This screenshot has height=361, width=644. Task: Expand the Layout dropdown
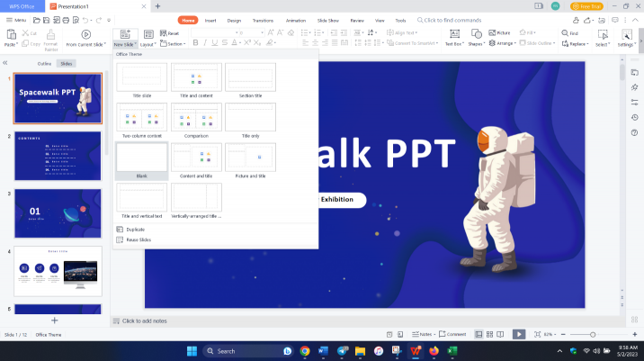tap(148, 43)
